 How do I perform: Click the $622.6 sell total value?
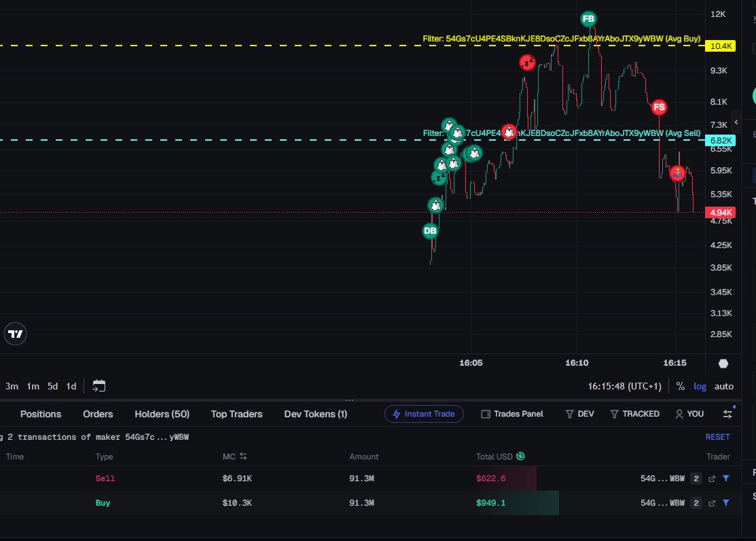tap(491, 478)
